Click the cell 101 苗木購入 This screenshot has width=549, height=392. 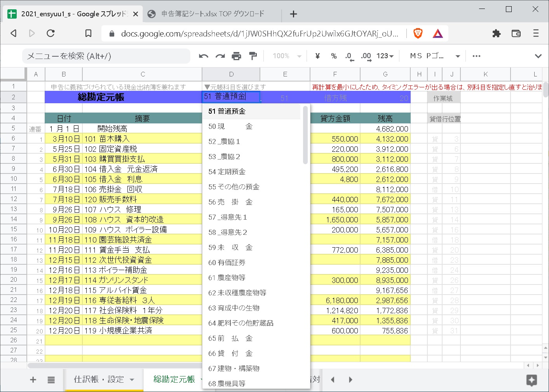(x=142, y=139)
